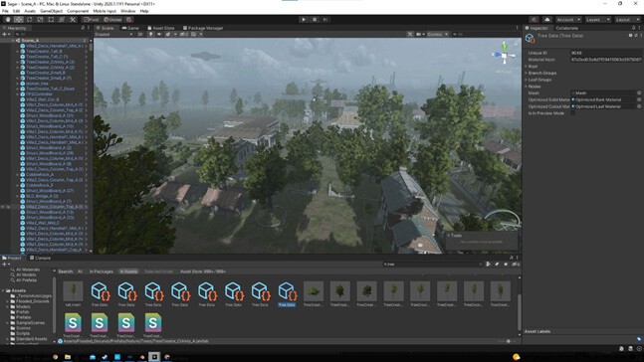
Task: Select the Move tool in the toolbar
Action: (19, 19)
